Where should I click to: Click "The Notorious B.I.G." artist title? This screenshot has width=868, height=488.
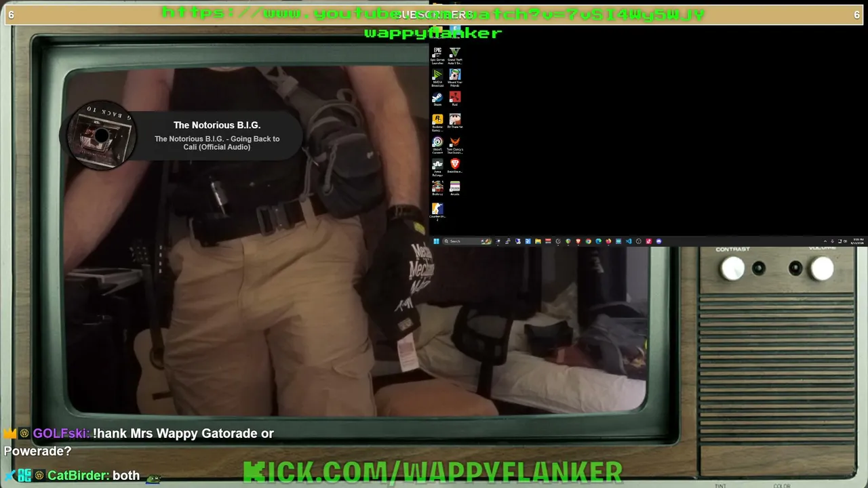click(x=217, y=125)
